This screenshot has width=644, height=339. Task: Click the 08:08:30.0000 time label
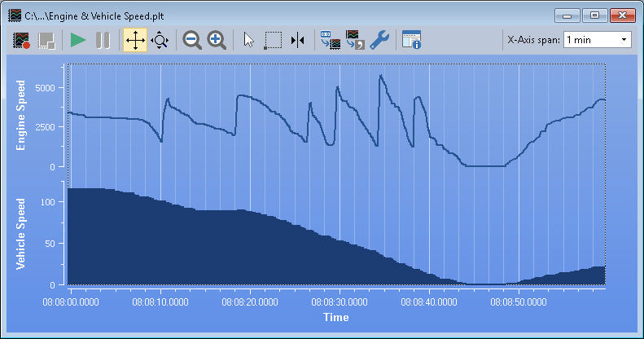(340, 302)
